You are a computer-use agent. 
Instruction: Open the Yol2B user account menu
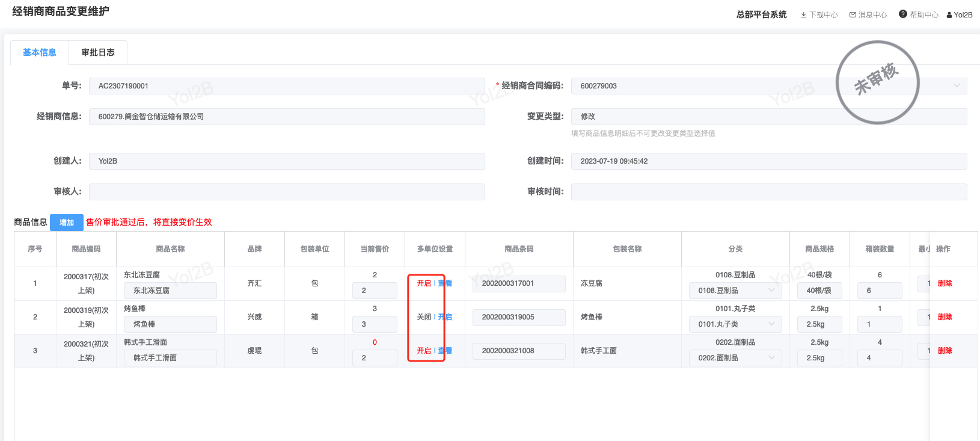[x=960, y=15]
